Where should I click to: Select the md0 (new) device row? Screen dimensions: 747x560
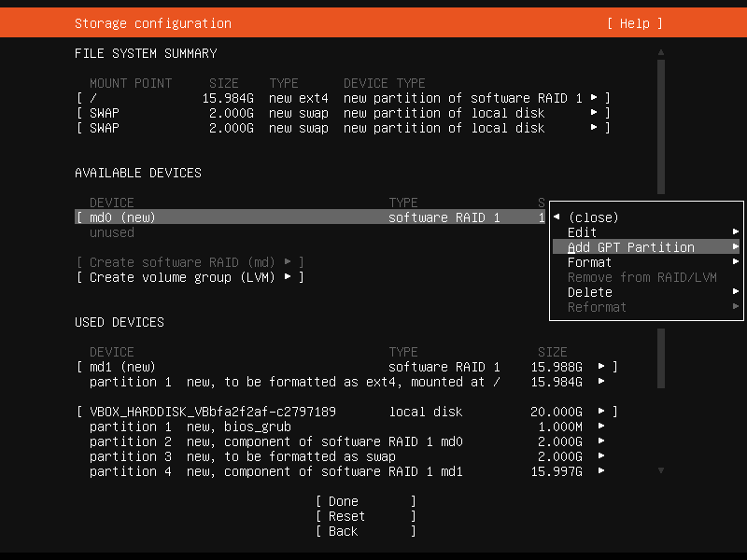click(310, 217)
